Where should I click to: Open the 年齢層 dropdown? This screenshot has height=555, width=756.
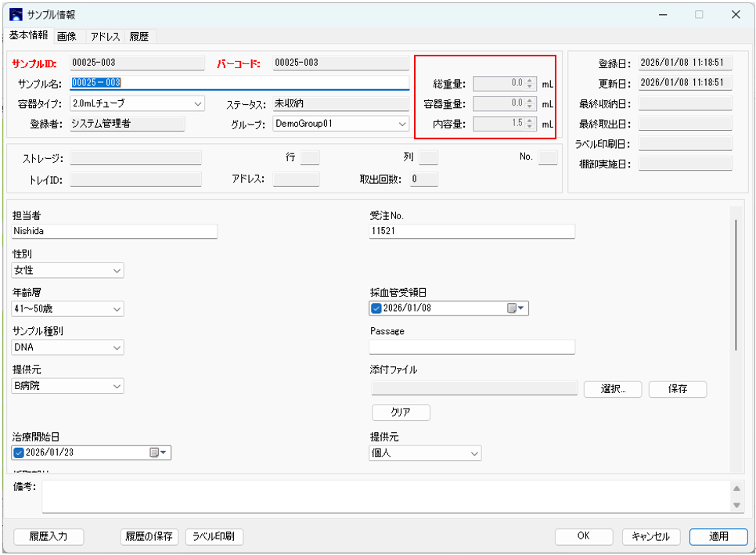(x=117, y=309)
